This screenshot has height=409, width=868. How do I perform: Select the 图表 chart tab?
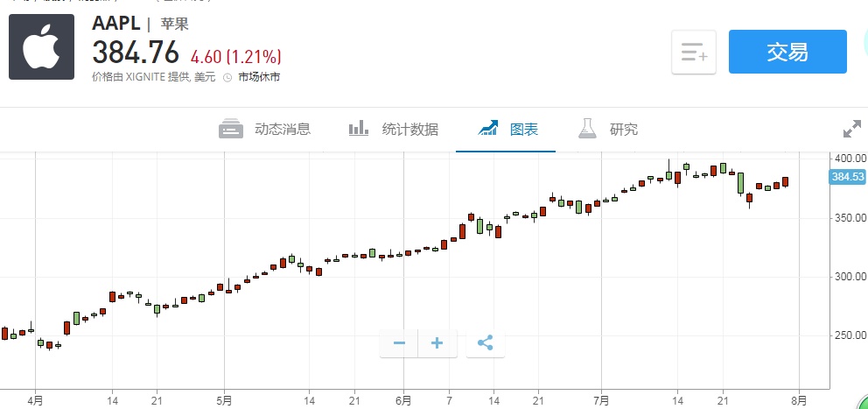pyautogui.click(x=507, y=129)
